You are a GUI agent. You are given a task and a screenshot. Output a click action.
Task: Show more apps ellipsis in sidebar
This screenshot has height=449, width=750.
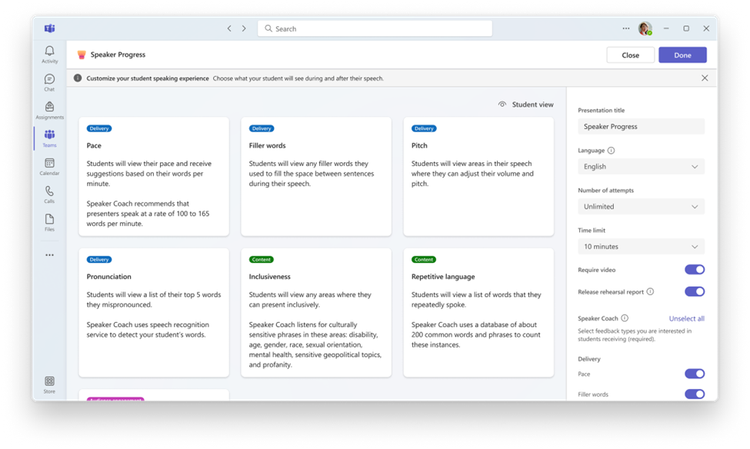[49, 255]
